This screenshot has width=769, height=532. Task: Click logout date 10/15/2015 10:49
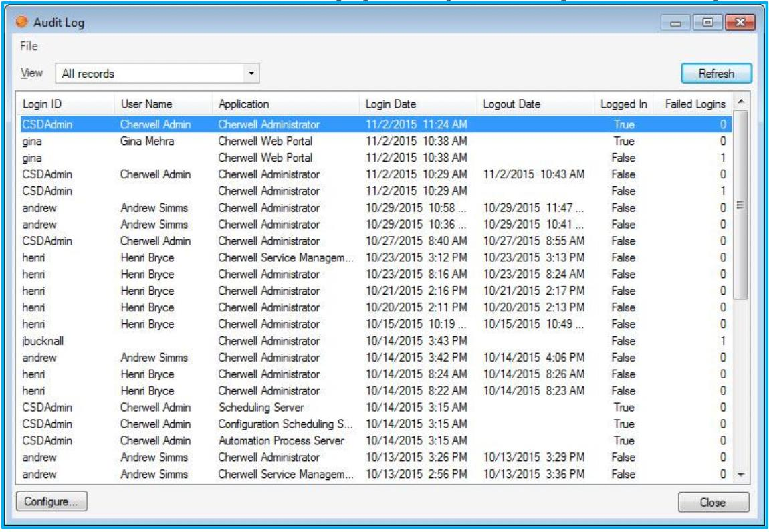[x=534, y=325]
